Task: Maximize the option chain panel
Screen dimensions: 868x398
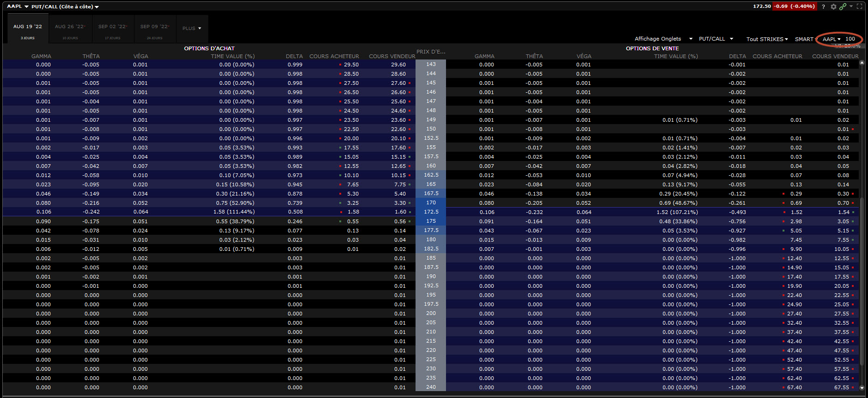Action: coord(859,6)
